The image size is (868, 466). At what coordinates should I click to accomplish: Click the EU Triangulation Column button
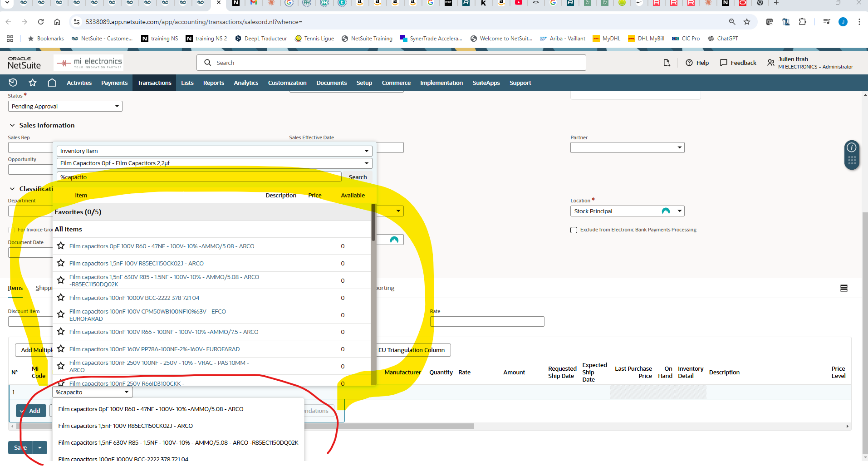click(x=412, y=350)
